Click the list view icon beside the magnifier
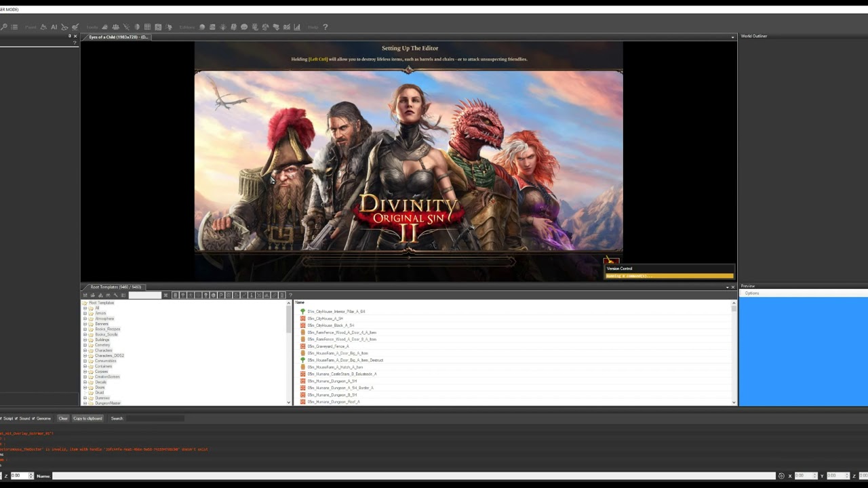Screen dimensions: 868x488 [x=14, y=27]
